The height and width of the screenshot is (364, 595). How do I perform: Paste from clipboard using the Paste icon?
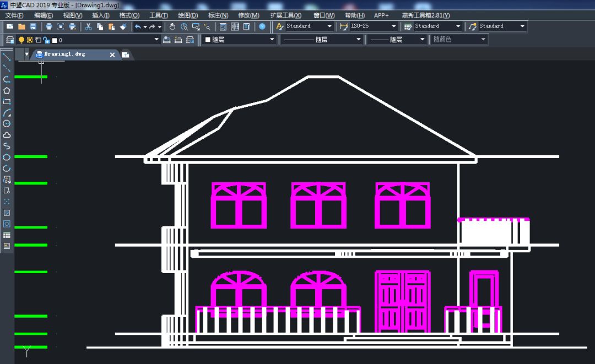pyautogui.click(x=111, y=26)
